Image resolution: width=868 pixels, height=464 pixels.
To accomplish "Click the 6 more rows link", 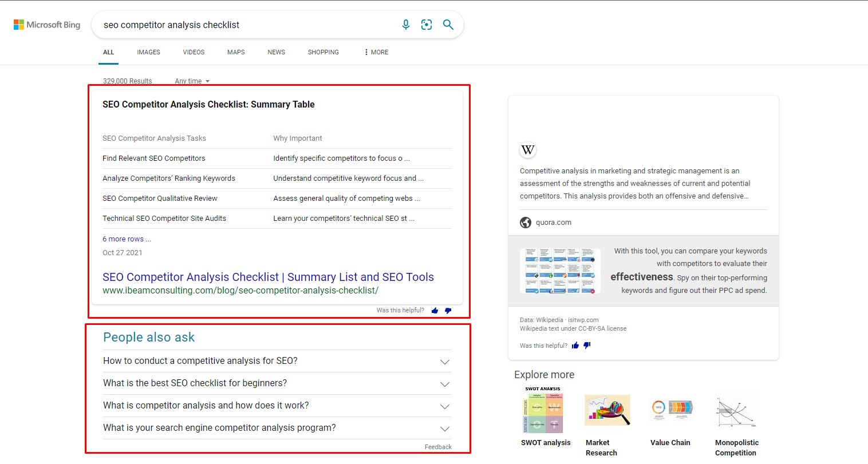I will pyautogui.click(x=127, y=239).
